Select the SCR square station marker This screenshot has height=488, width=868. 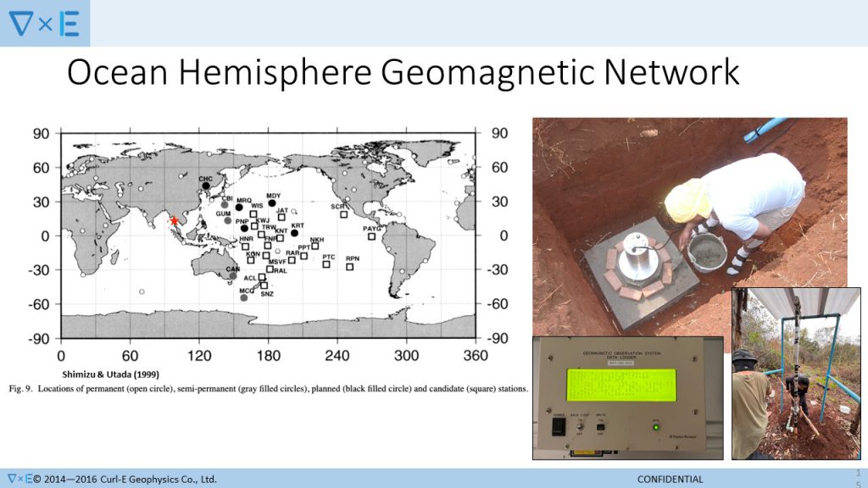click(x=344, y=213)
